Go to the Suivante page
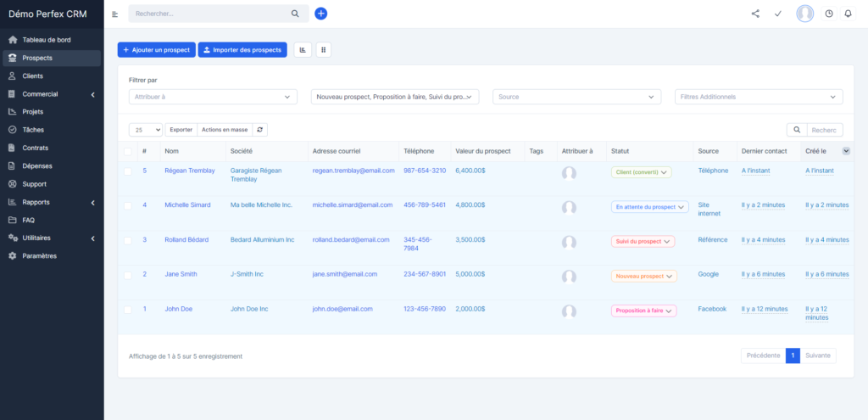Viewport: 868px width, 420px height. coord(818,356)
